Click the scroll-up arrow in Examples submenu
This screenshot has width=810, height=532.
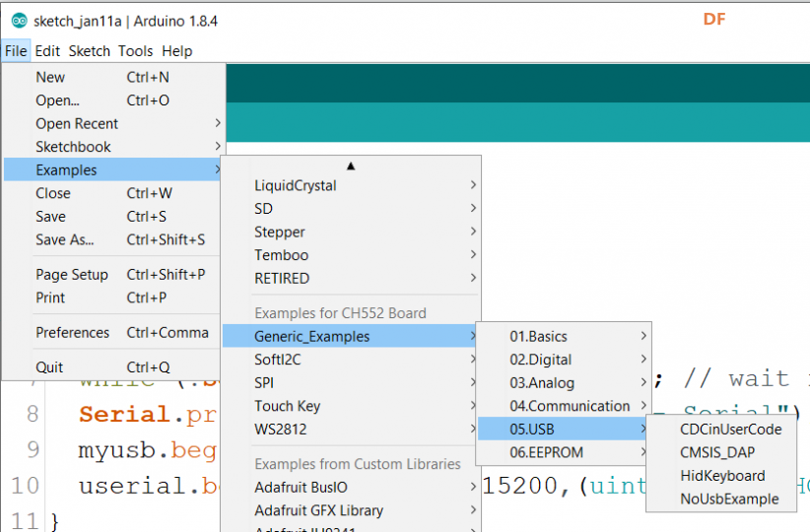(351, 166)
